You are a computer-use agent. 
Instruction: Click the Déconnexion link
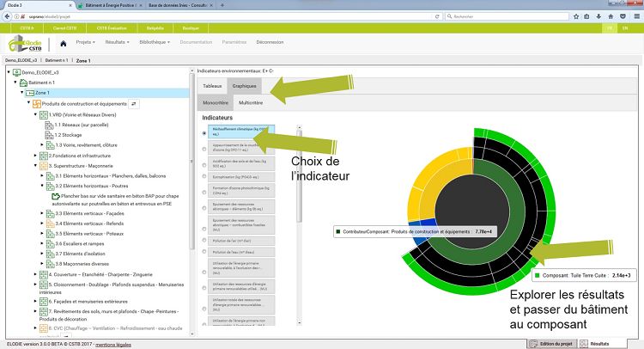270,42
